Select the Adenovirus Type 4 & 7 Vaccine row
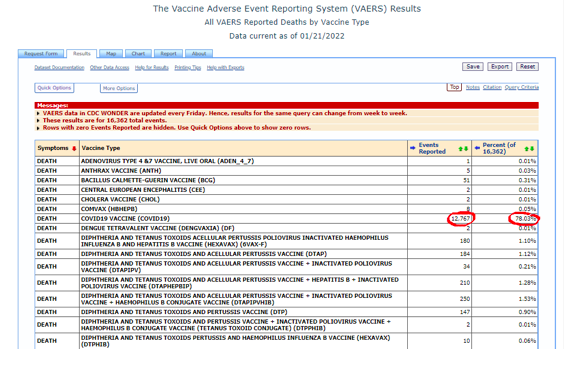The image size is (571, 367). coord(286,161)
